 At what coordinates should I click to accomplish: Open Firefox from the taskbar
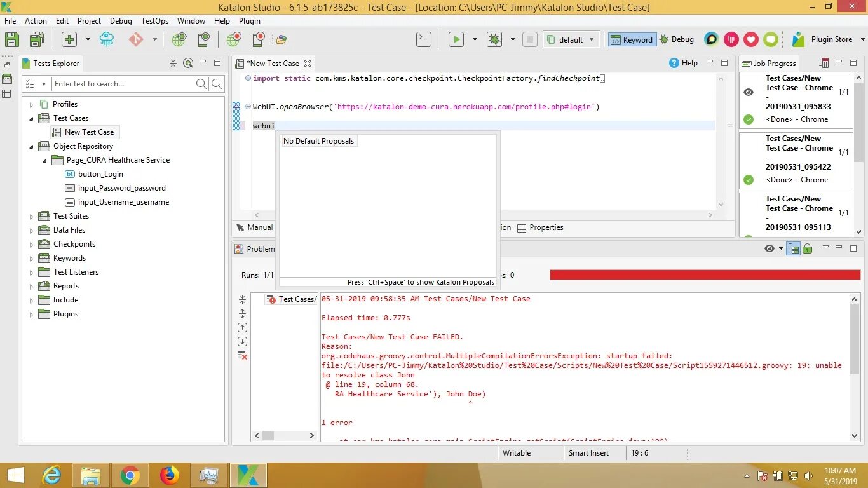(x=170, y=475)
